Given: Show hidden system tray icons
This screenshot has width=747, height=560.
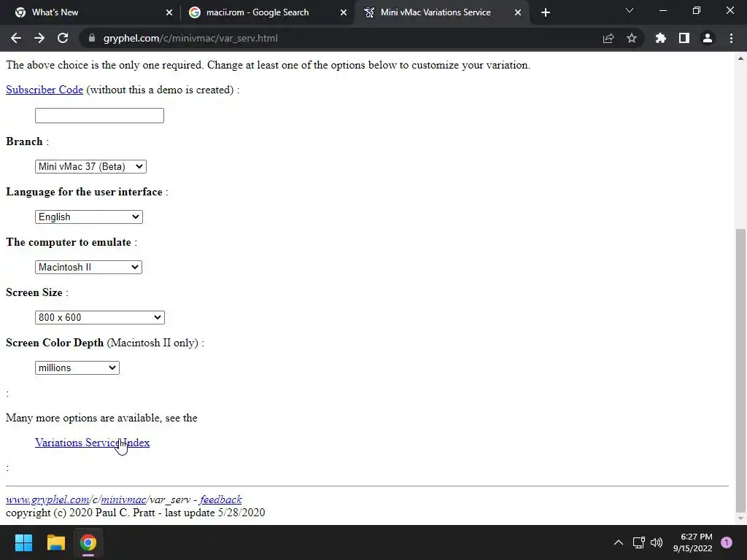Looking at the screenshot, I should click(x=619, y=542).
